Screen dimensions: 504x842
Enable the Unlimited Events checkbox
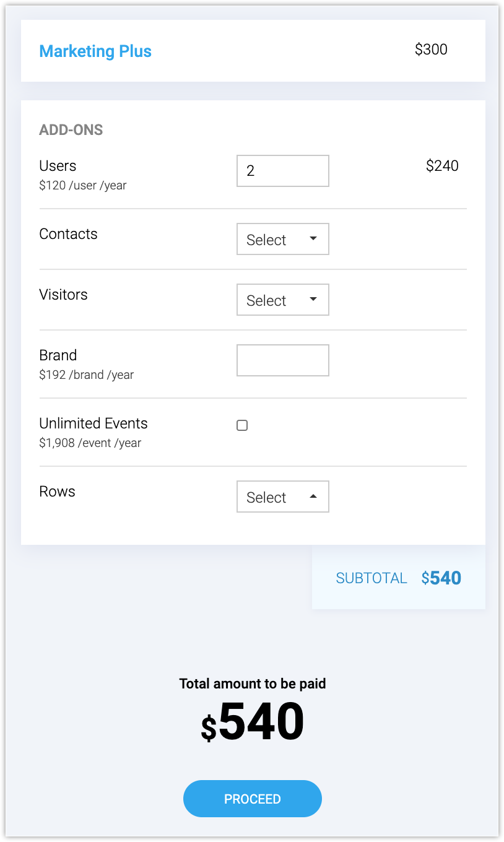click(242, 425)
